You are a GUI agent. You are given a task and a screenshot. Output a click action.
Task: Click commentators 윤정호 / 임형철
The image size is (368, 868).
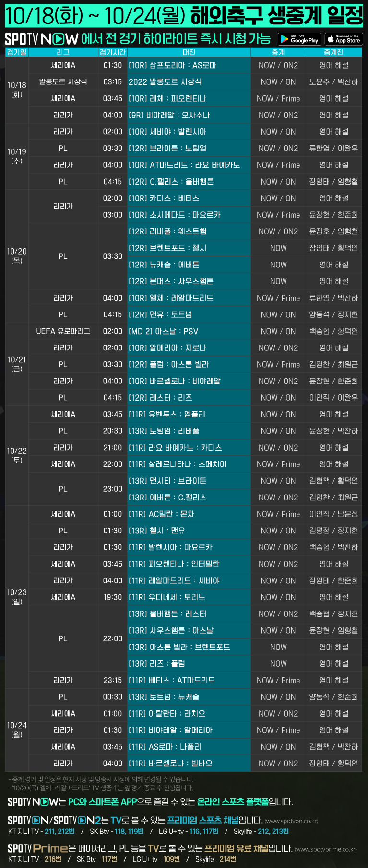click(334, 231)
